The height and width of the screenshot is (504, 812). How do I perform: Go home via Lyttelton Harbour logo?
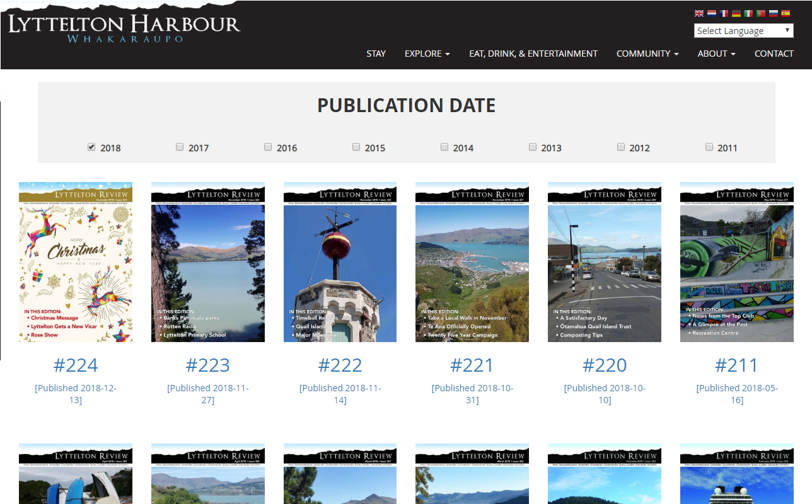pos(124,29)
